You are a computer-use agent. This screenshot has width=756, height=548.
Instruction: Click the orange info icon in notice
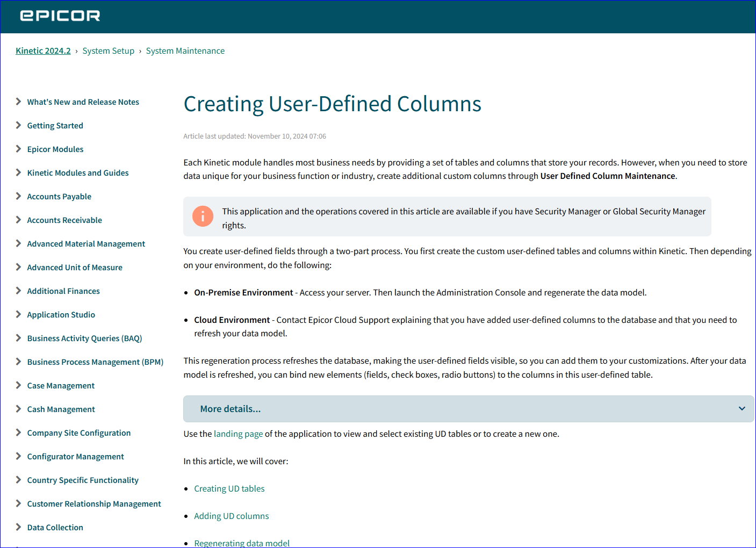[x=203, y=216]
